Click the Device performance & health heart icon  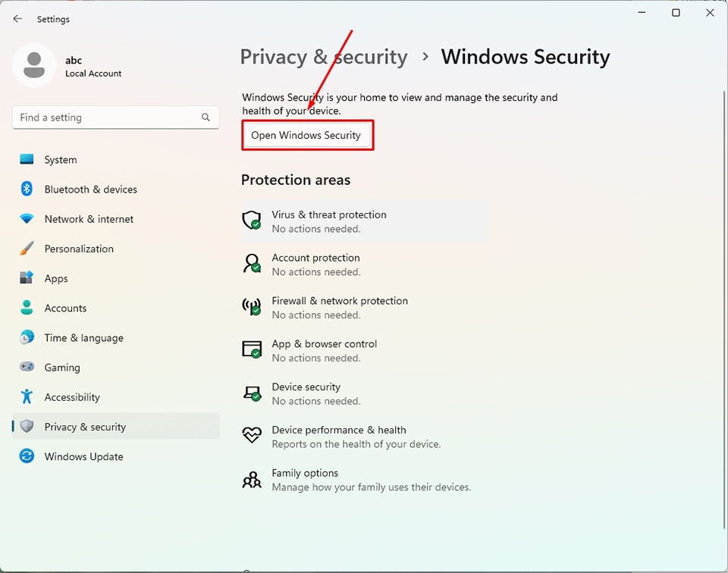point(252,435)
